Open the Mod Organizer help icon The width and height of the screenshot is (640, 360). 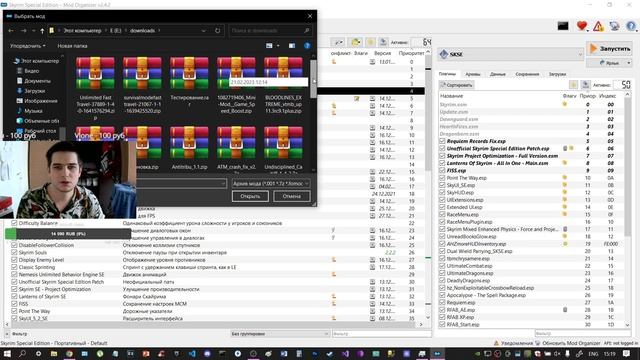coord(631,26)
